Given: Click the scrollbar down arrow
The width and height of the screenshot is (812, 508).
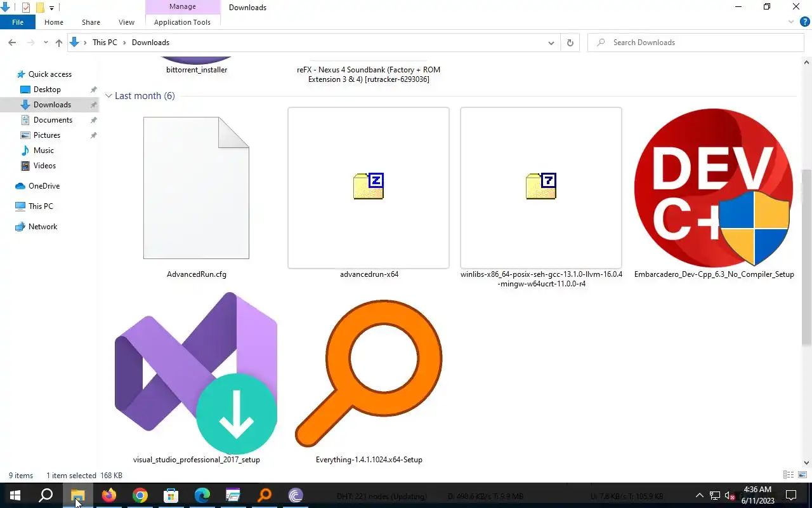Looking at the screenshot, I should 806,463.
